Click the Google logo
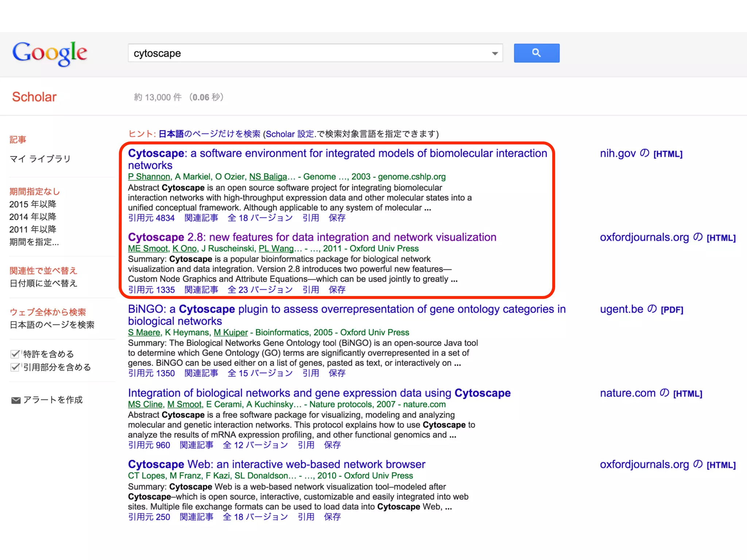This screenshot has width=747, height=560. (50, 53)
